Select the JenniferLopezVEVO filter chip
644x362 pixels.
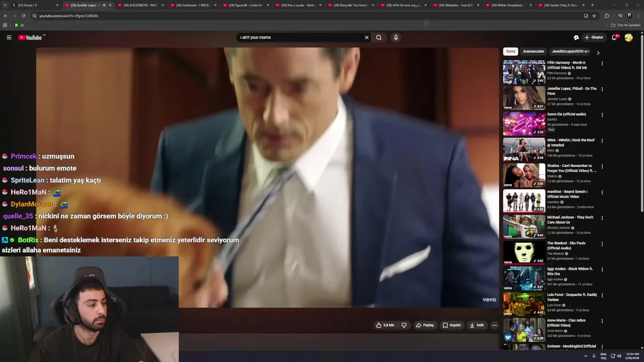(x=571, y=51)
